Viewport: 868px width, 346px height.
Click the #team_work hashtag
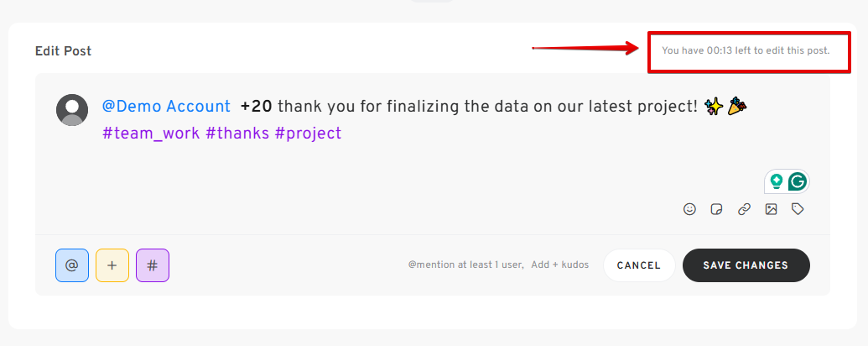[x=151, y=133]
